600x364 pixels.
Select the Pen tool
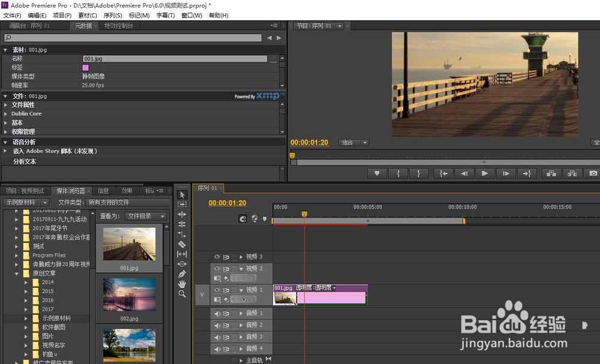click(182, 274)
